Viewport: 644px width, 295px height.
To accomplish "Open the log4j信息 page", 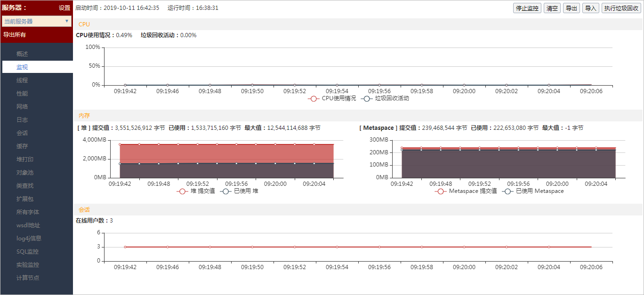I will point(29,239).
